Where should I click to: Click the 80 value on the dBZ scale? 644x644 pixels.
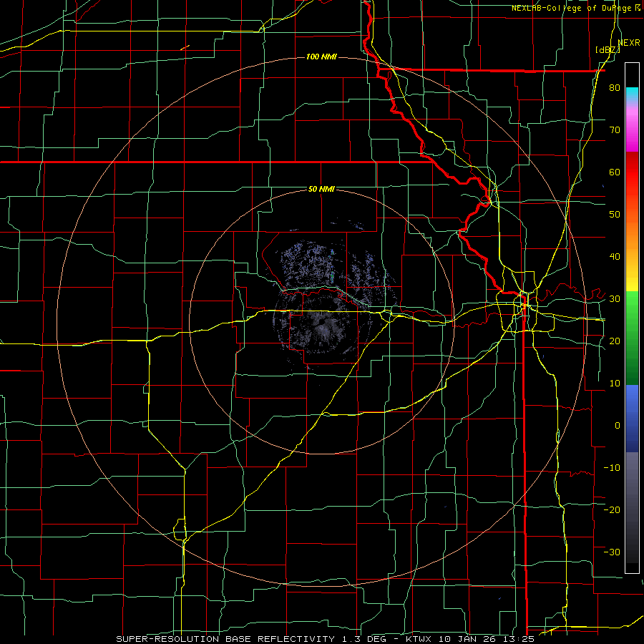pyautogui.click(x=615, y=87)
